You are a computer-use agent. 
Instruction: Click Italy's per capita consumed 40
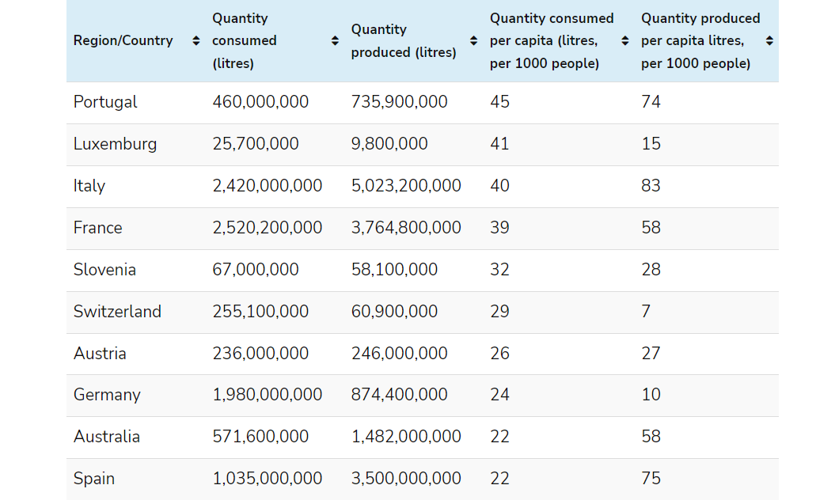pos(499,186)
